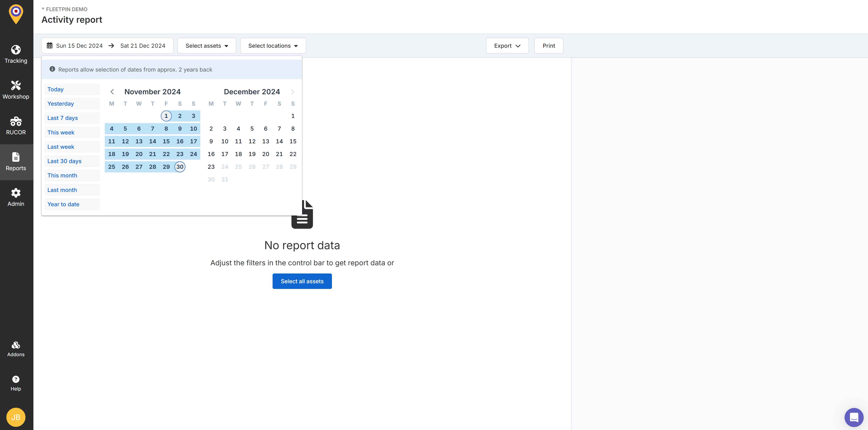
Task: Select December 18 in the calendar
Action: click(238, 154)
